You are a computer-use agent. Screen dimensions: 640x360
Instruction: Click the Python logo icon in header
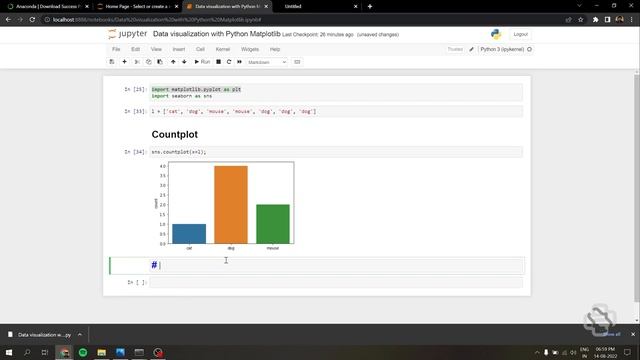pos(496,34)
